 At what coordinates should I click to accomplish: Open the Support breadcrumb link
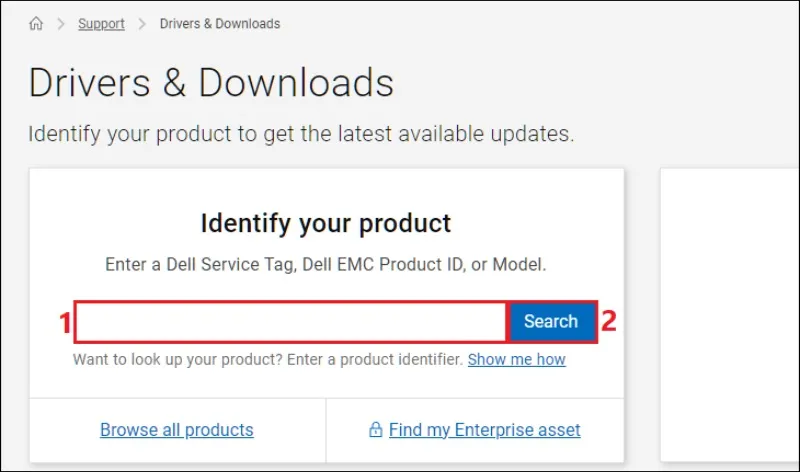tap(101, 23)
